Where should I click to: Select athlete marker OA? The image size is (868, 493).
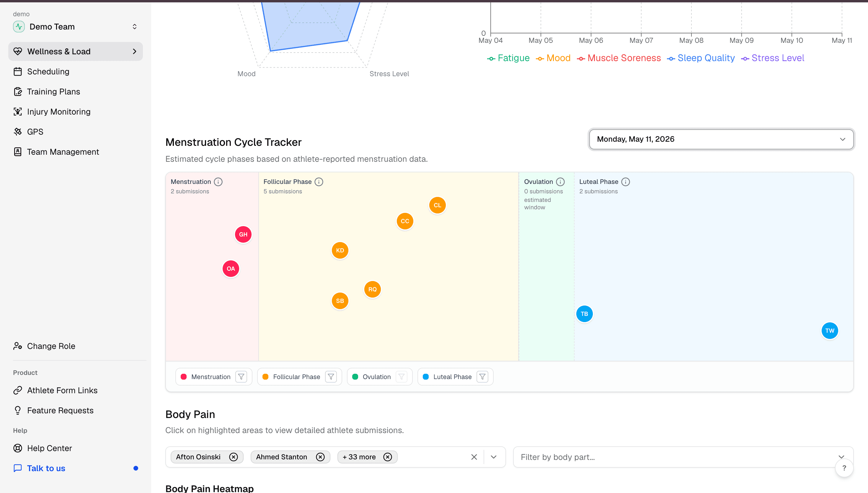coord(231,269)
